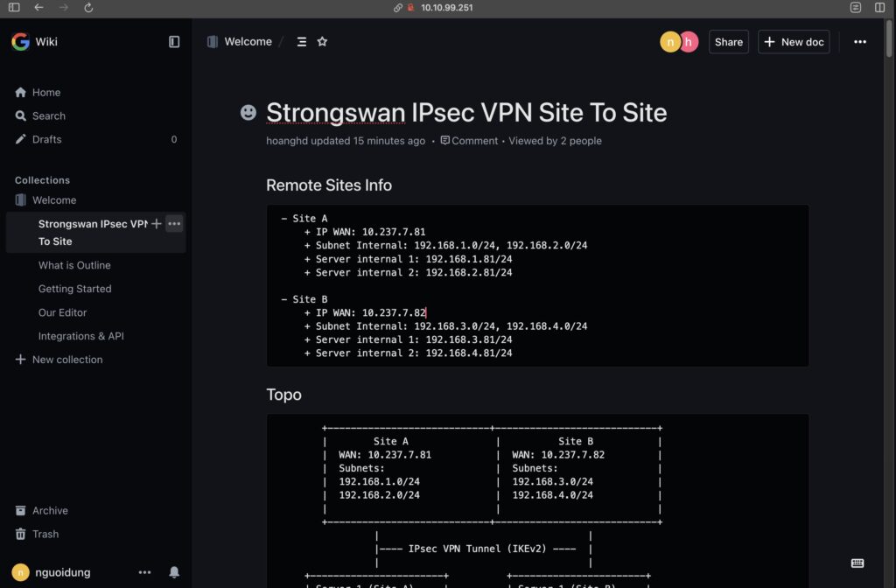Click the Site A IP WAN line in code block
The width and height of the screenshot is (896, 588).
tap(365, 231)
